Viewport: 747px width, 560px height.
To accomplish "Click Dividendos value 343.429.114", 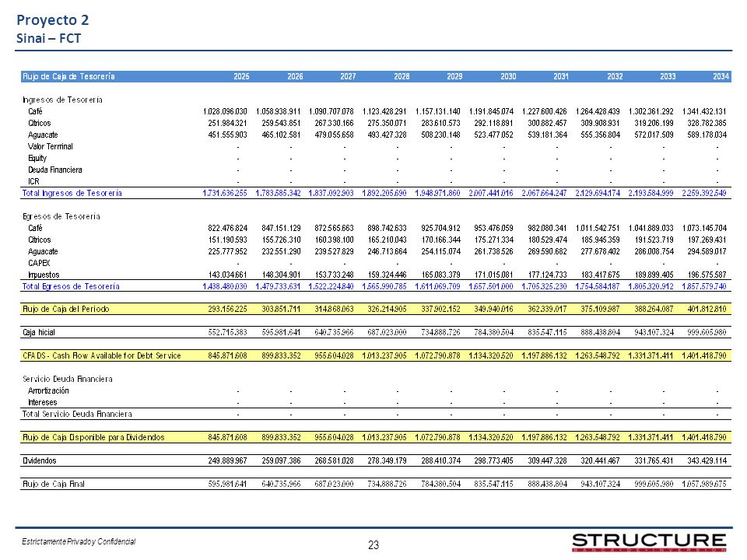I will pos(707,460).
